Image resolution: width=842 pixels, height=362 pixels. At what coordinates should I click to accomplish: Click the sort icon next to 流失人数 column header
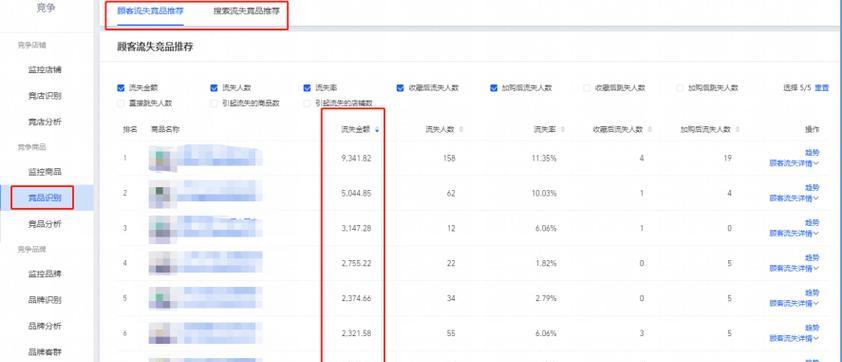coord(462,129)
